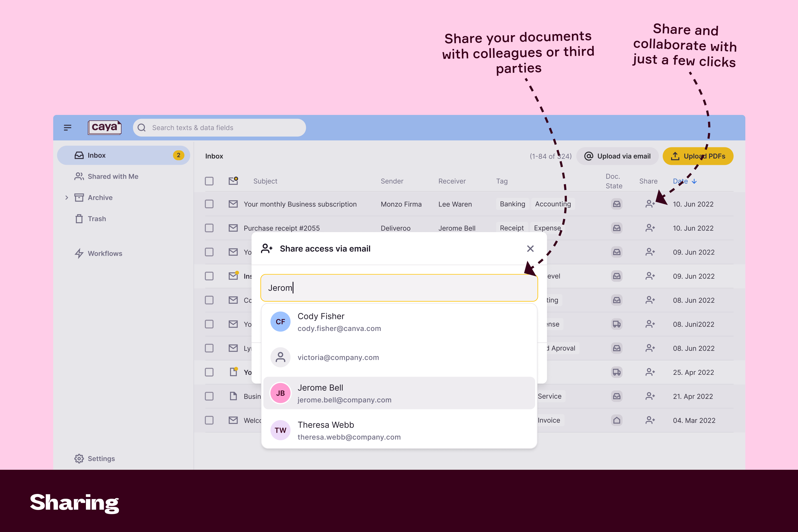Click the mark-as-read envelope header icon
The width and height of the screenshot is (798, 532).
(233, 181)
